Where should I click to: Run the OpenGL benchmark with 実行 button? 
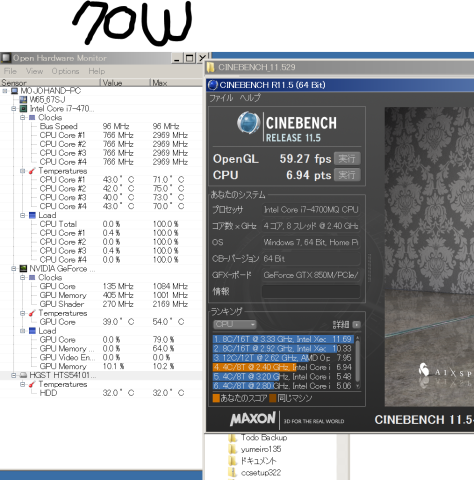[347, 158]
